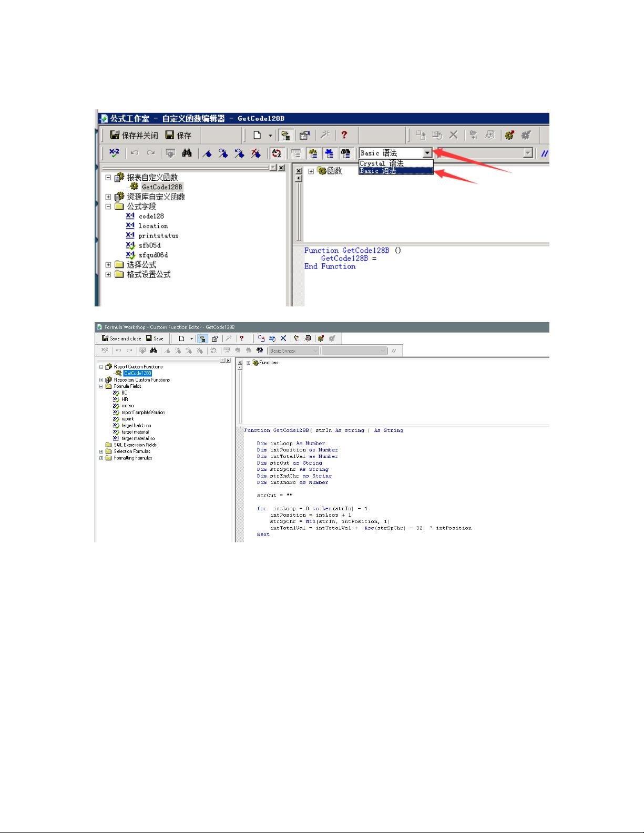644x833 pixels.
Task: Click New page icon in Formula Workshop
Action: [181, 338]
